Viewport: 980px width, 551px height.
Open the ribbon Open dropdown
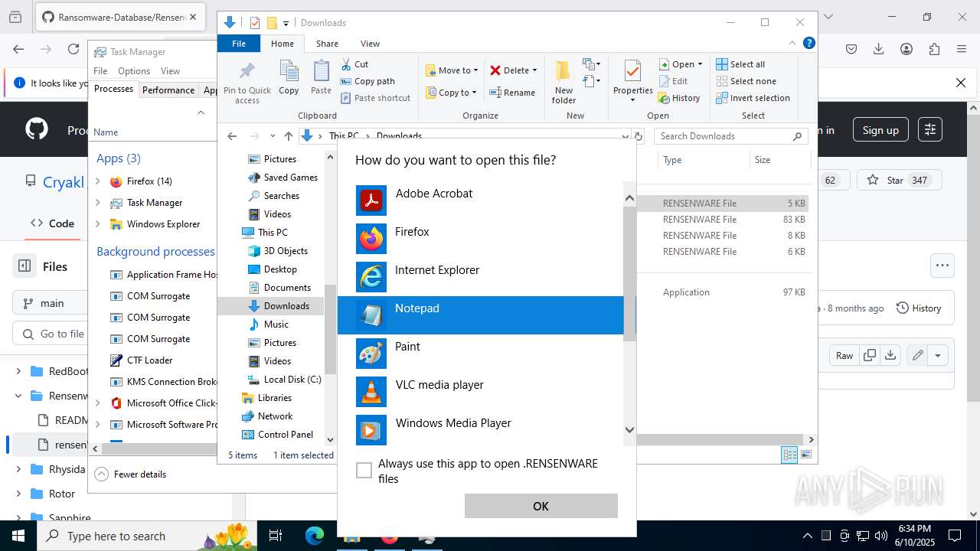(680, 64)
